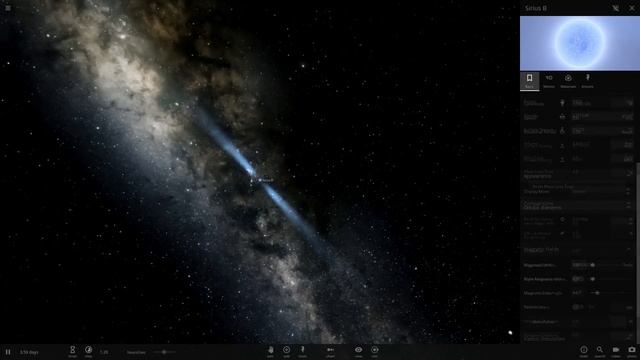Image resolution: width=640 pixels, height=360 pixels.
Task: Switch to the Actions tab
Action: click(x=587, y=81)
